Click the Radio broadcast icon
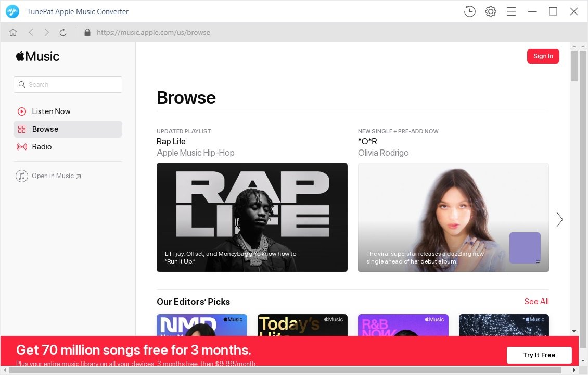This screenshot has width=588, height=375. 22,147
